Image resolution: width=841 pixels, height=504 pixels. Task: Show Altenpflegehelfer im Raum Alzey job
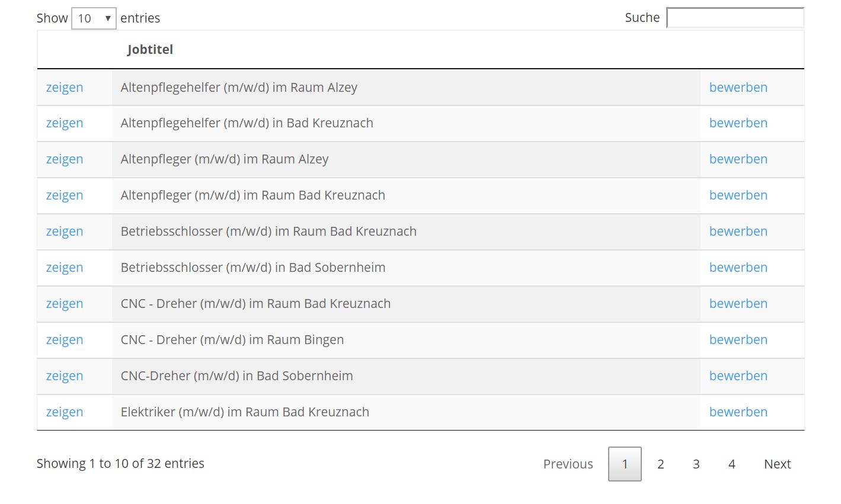[65, 88]
